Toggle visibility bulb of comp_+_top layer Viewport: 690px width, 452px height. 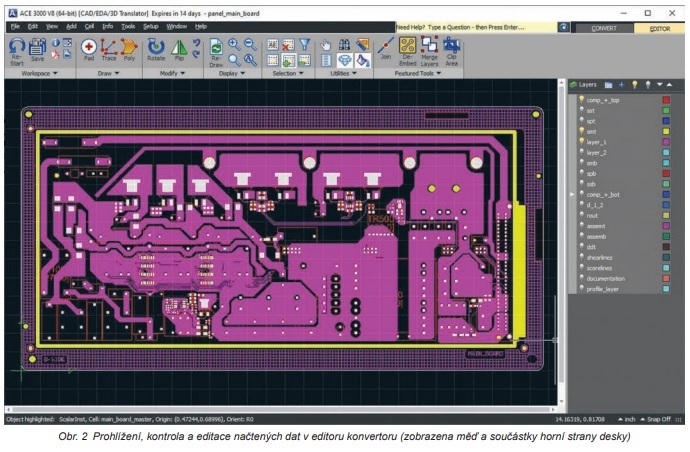581,99
